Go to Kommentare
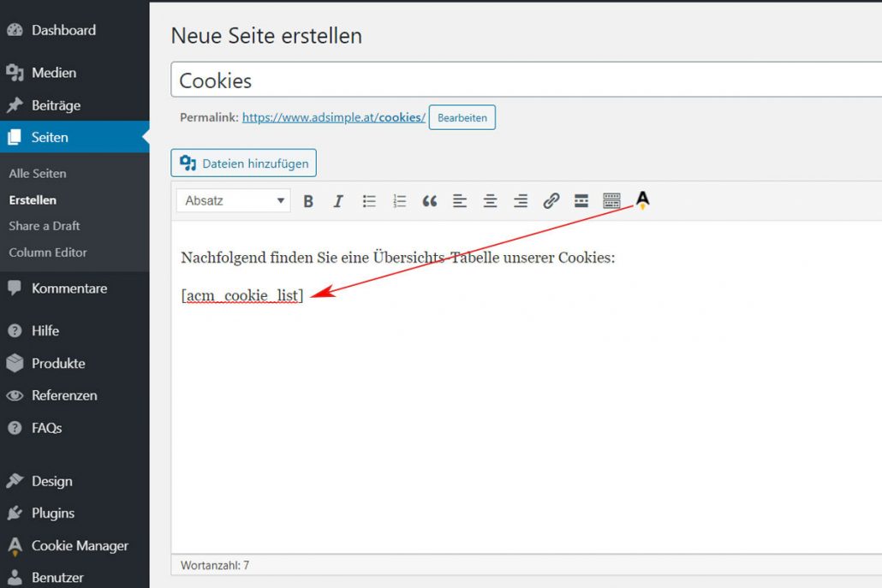The width and height of the screenshot is (882, 588). [x=71, y=288]
